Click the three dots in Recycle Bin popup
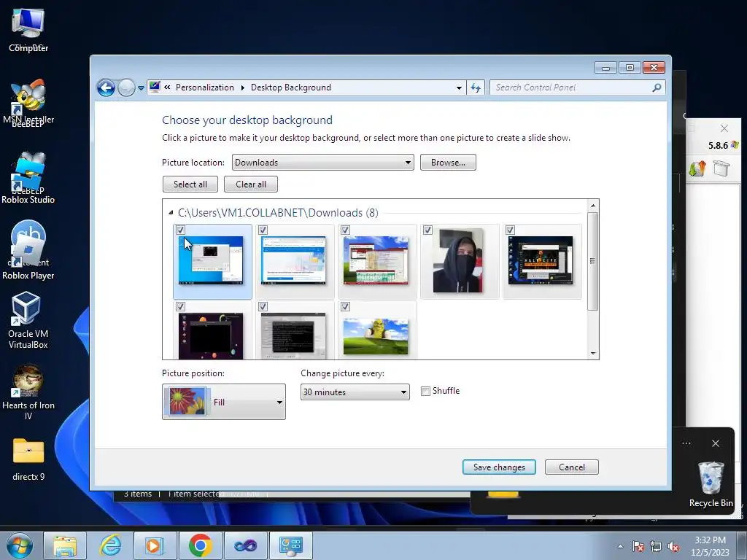The width and height of the screenshot is (747, 560). tap(686, 443)
